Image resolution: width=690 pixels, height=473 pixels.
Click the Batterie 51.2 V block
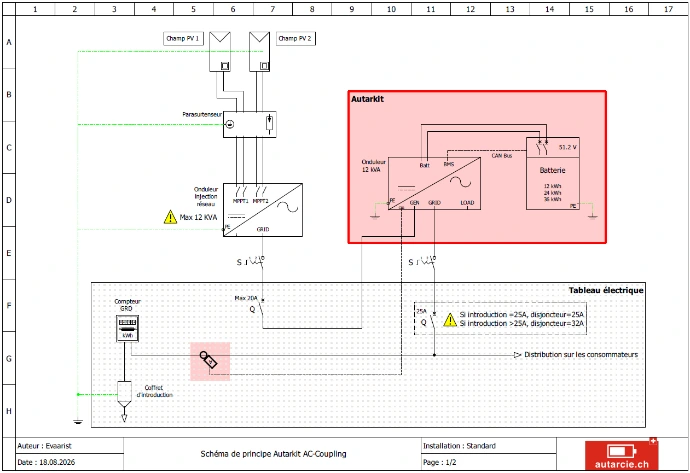[553, 173]
